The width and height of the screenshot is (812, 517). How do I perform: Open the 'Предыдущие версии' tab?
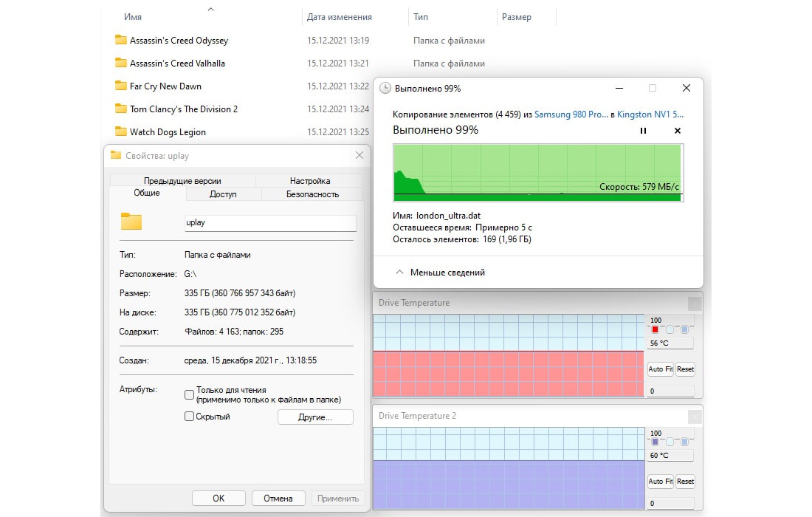point(182,181)
